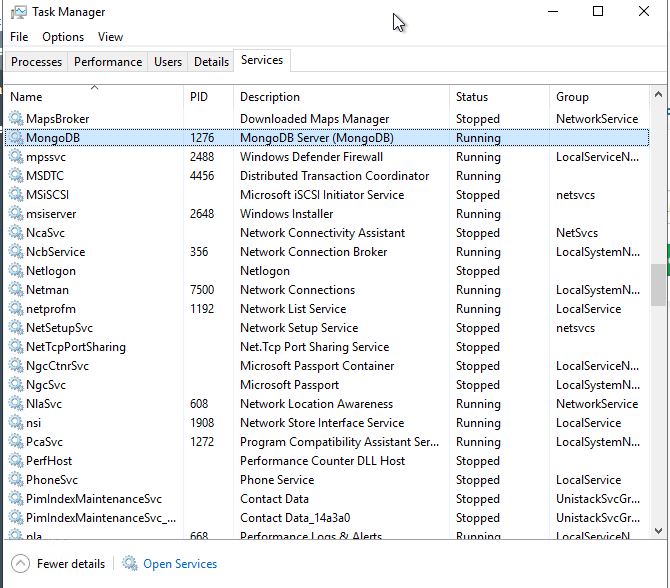Collapse view with Fewer details arrow

[x=21, y=563]
